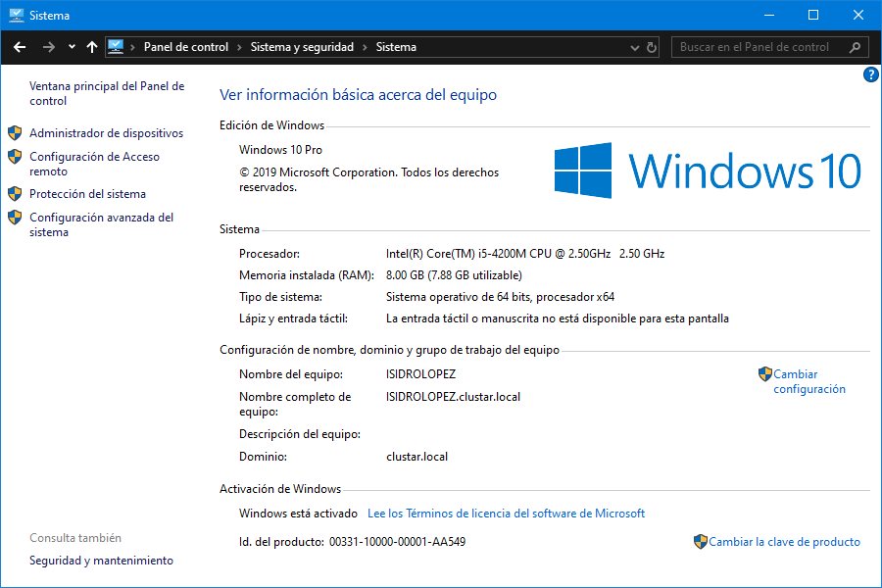The width and height of the screenshot is (882, 588).
Task: Open the recent locations dropdown arrow
Action: 72,47
